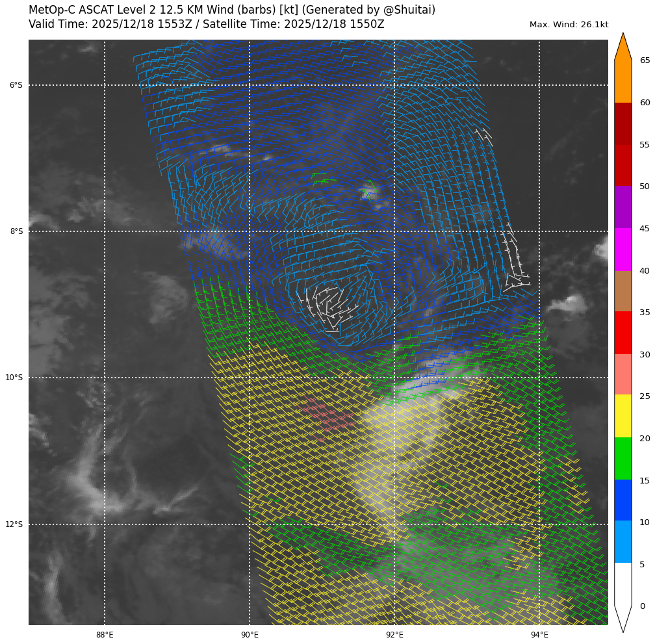
Task: Click the 6°S latitude axis label
Action: 16,85
